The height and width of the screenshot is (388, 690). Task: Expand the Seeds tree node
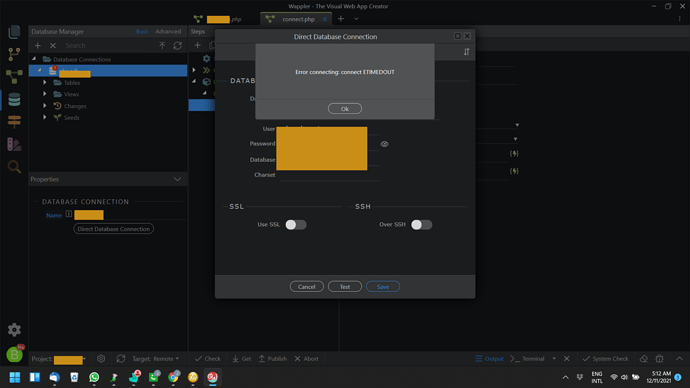45,117
